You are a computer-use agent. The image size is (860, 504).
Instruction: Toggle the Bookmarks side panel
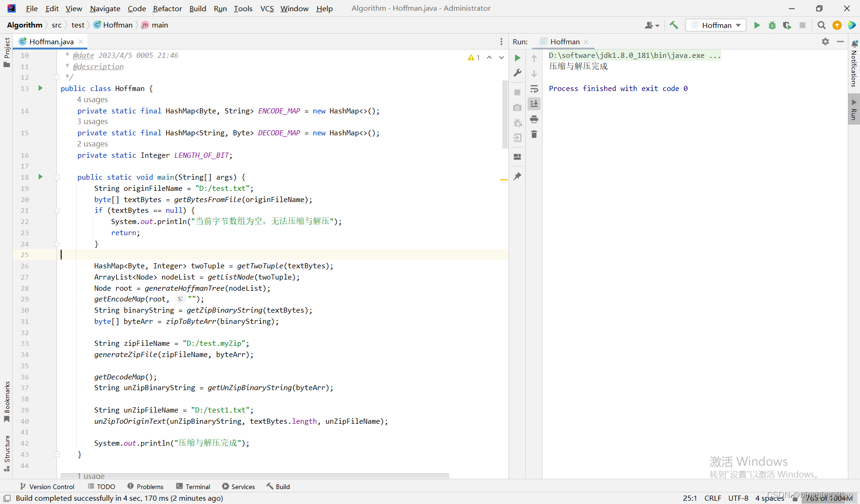coord(7,402)
